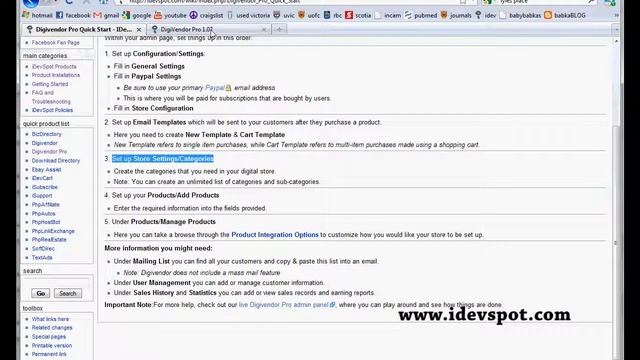Screen dimensions: 640x360
Task: Open PhpHostBot product link
Action: coord(46,222)
